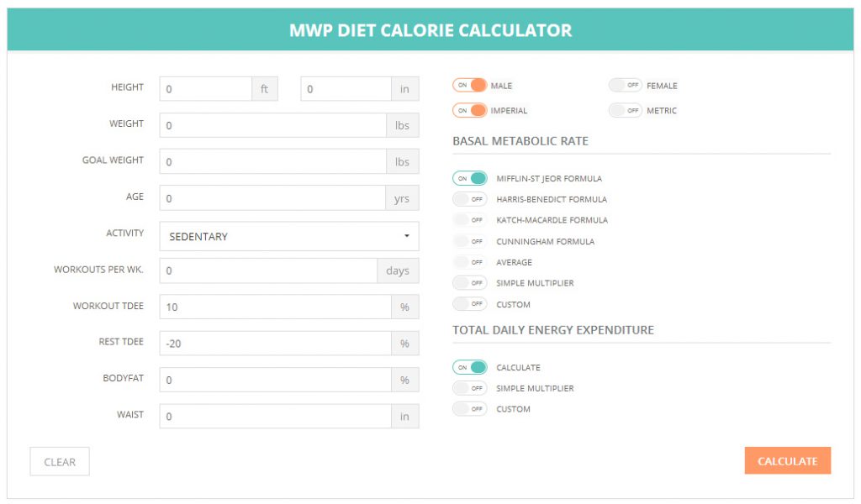Enable the Cunningham Formula toggle

[469, 241]
